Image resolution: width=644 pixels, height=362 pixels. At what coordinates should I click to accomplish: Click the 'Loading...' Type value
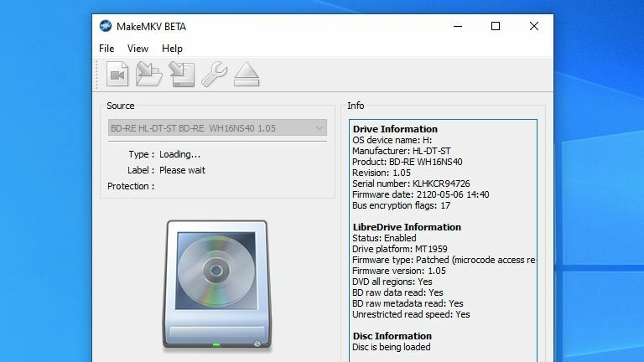(x=180, y=154)
